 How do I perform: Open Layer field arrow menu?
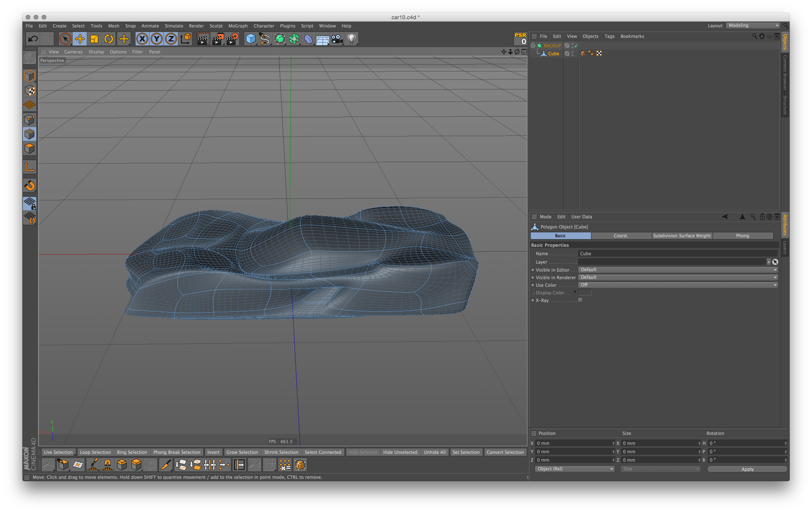point(769,262)
